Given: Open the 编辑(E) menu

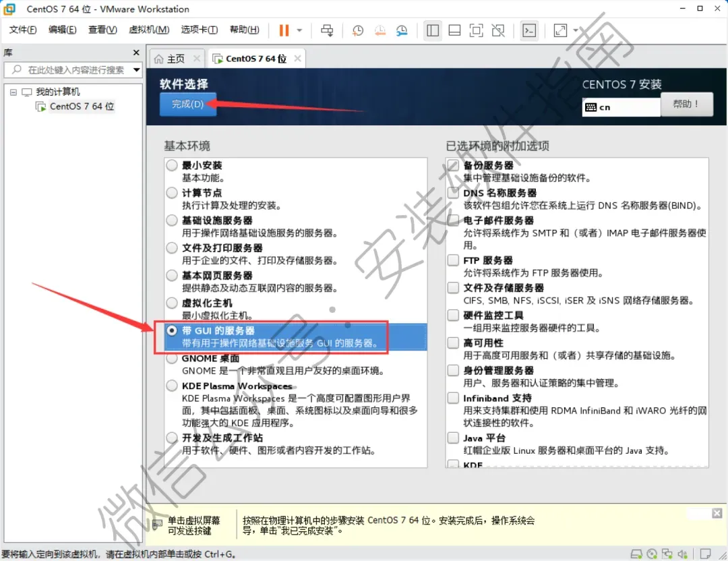Looking at the screenshot, I should click(63, 30).
